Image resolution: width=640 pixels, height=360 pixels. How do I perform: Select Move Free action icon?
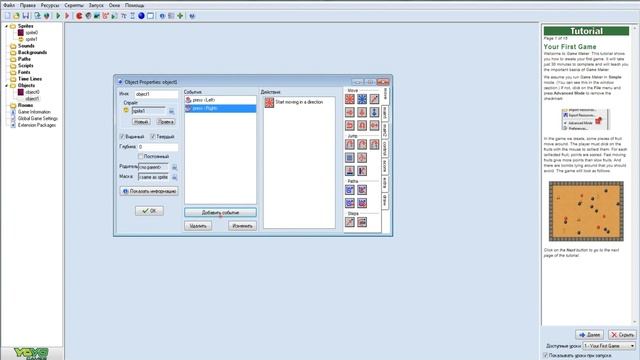pyautogui.click(x=362, y=99)
